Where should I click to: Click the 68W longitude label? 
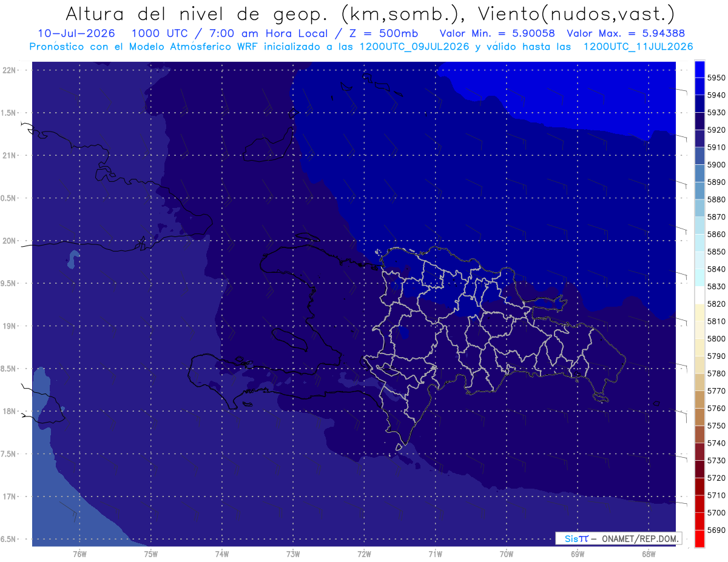click(x=649, y=554)
